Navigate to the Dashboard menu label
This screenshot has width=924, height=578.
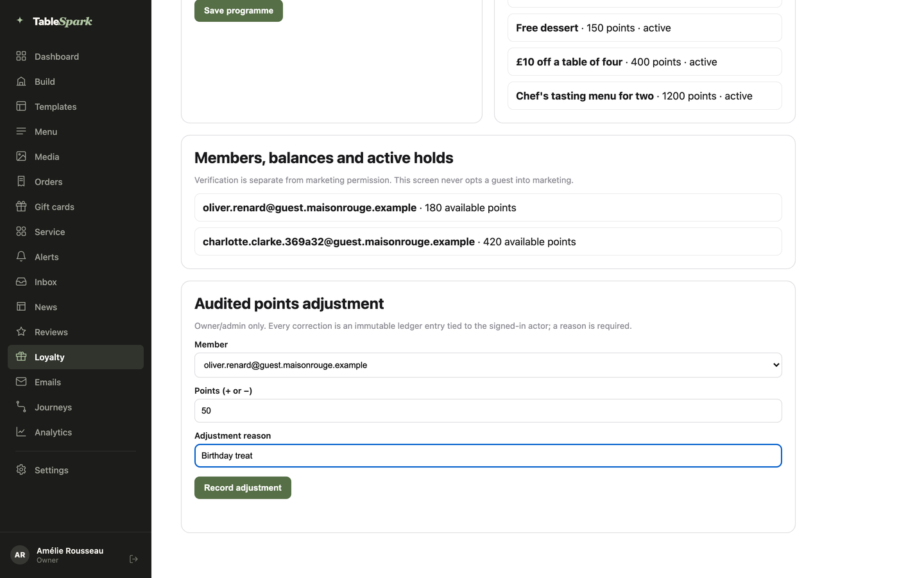[57, 57]
